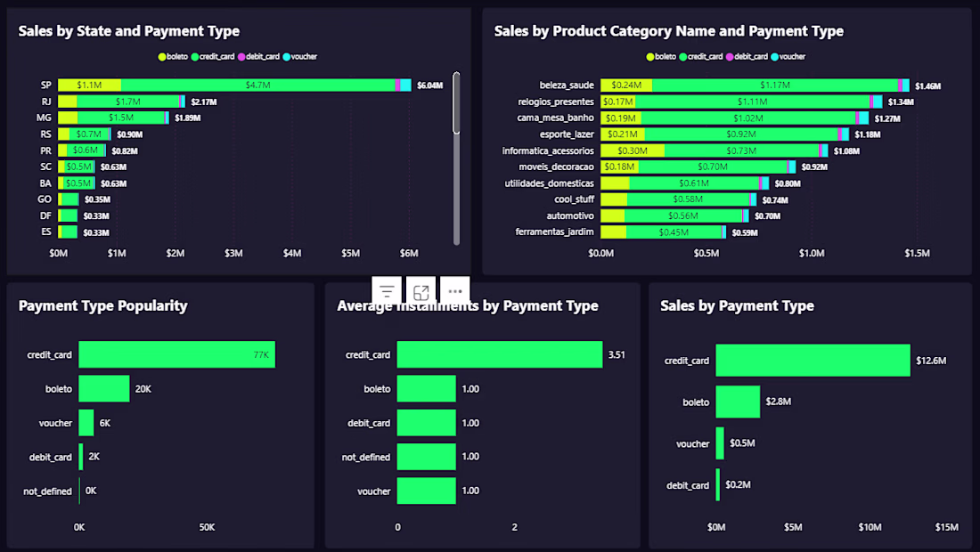
Task: Select informatica_acessorios boleto segment $0.30M
Action: (x=633, y=150)
